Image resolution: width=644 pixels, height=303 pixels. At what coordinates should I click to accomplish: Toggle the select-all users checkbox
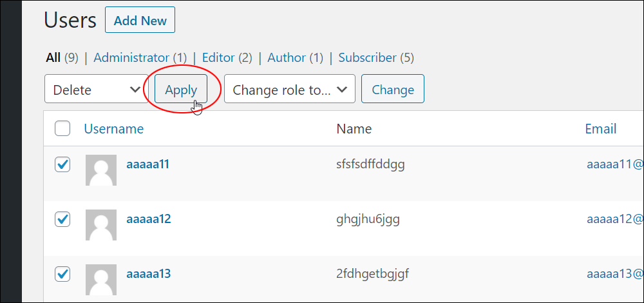(62, 129)
